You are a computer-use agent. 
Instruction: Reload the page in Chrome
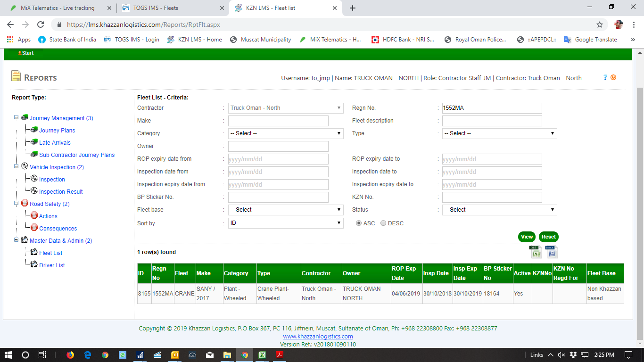(41, 25)
